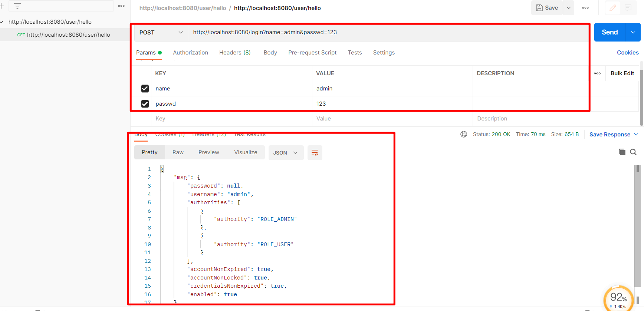
Task: Click the 123 value cell
Action: [392, 104]
